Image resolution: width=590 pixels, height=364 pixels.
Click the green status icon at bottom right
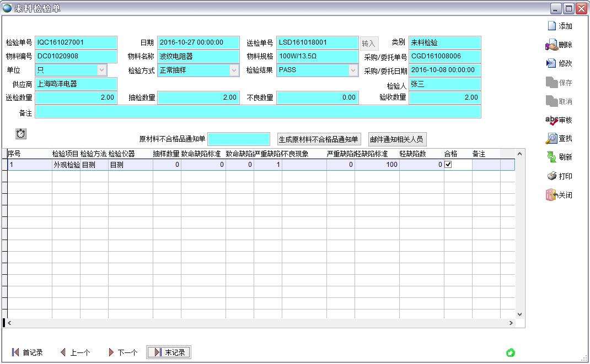pos(511,352)
